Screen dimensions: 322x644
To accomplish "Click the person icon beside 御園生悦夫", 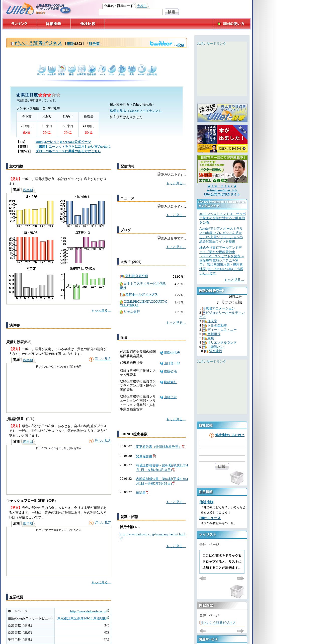I will click(x=162, y=353).
